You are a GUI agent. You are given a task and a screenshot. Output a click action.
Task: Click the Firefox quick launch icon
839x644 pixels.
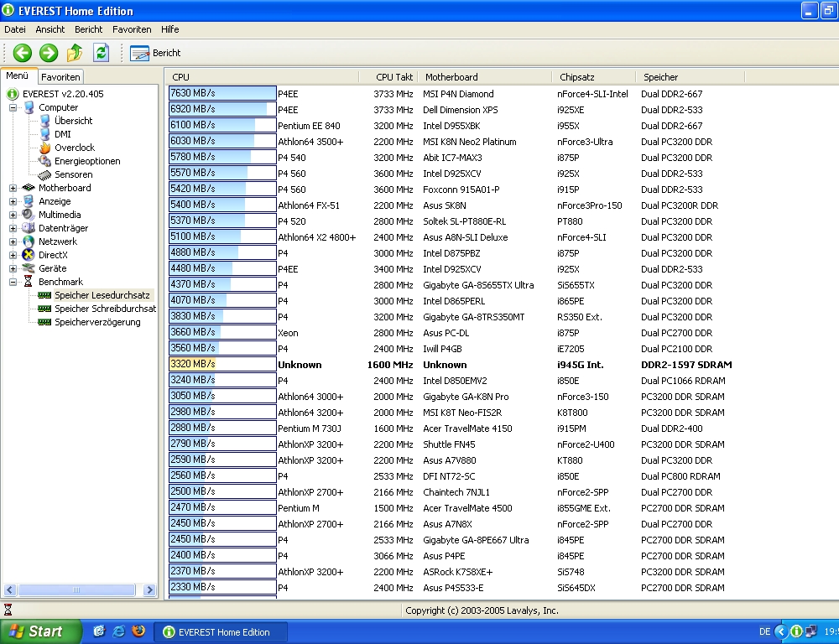point(138,631)
